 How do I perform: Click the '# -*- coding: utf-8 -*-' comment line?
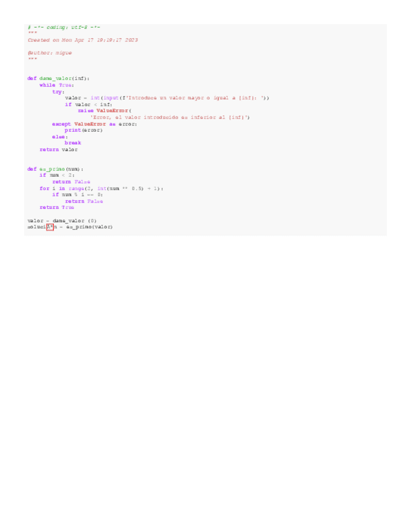(x=64, y=27)
